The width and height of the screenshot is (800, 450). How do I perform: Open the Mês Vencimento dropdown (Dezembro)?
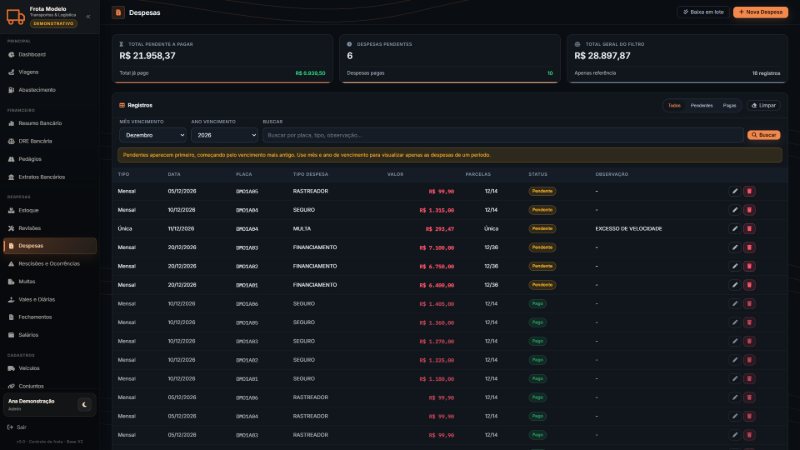pos(153,135)
